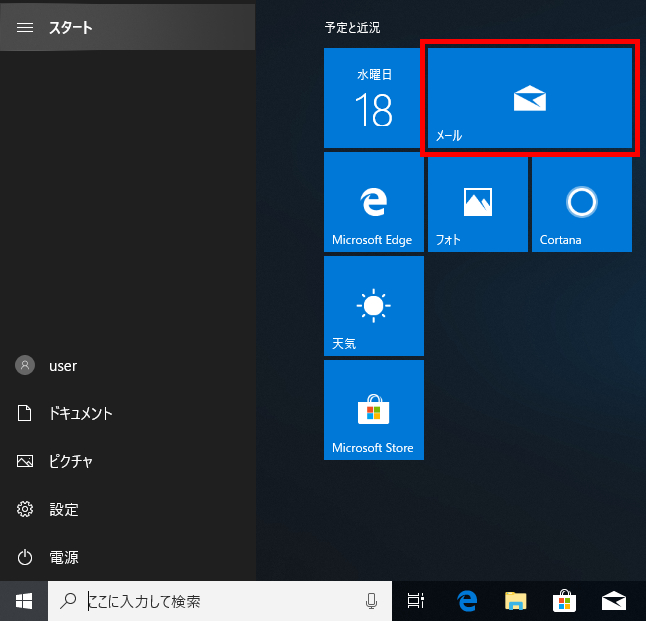Open Task View from the taskbar
Viewport: 646px width, 621px height.
416,601
